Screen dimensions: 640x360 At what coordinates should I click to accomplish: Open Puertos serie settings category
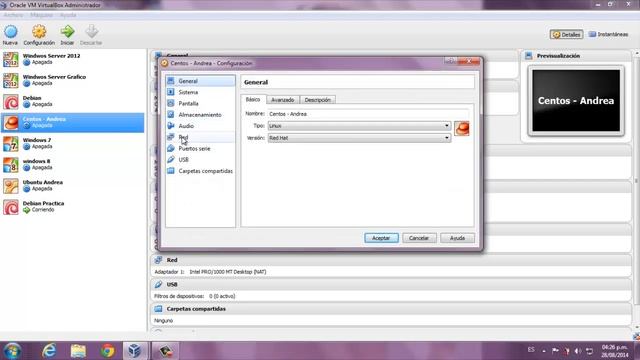point(200,148)
